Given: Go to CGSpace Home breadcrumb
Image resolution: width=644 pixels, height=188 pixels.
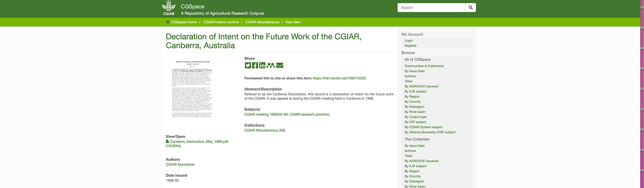Looking at the screenshot, I should (184, 22).
